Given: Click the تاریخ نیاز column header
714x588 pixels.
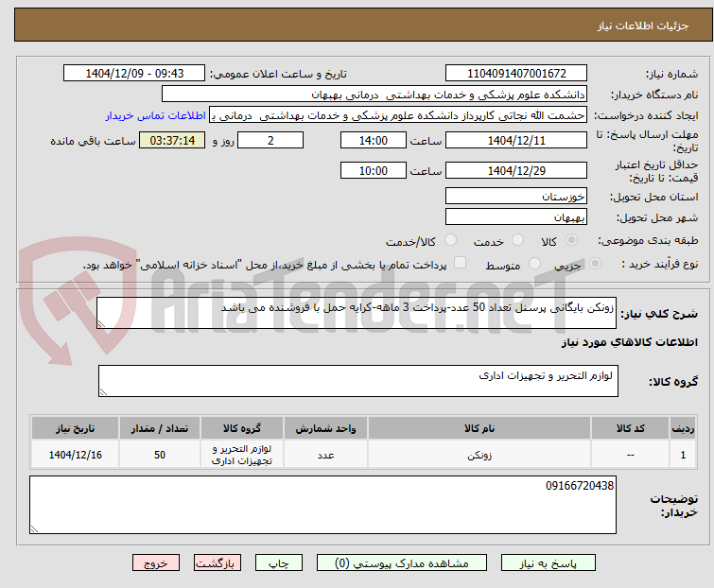Looking at the screenshot, I should [x=75, y=428].
